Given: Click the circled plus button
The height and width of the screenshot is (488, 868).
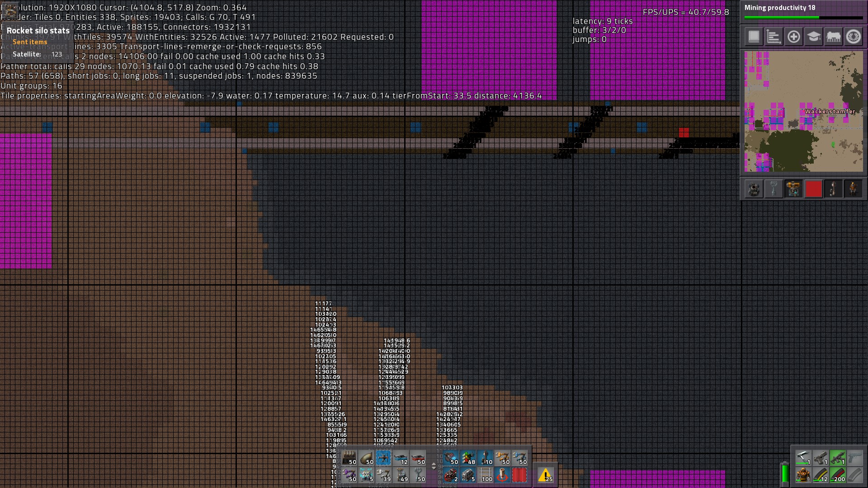Looking at the screenshot, I should click(x=793, y=37).
